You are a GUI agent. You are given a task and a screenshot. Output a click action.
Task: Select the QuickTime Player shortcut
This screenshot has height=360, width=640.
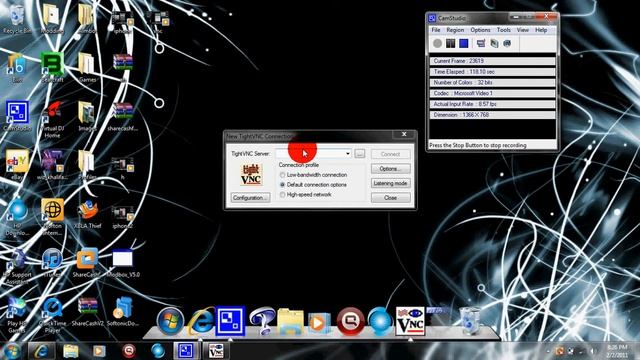[x=52, y=315]
